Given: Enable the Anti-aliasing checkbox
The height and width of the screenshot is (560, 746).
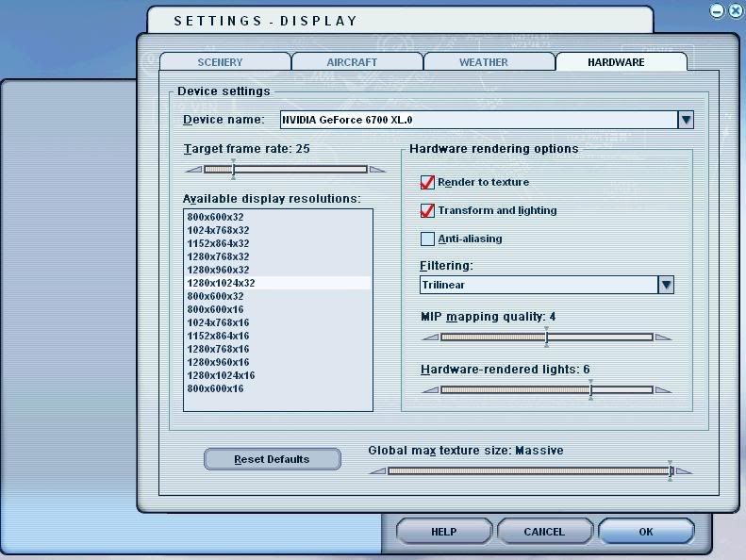Looking at the screenshot, I should click(427, 239).
